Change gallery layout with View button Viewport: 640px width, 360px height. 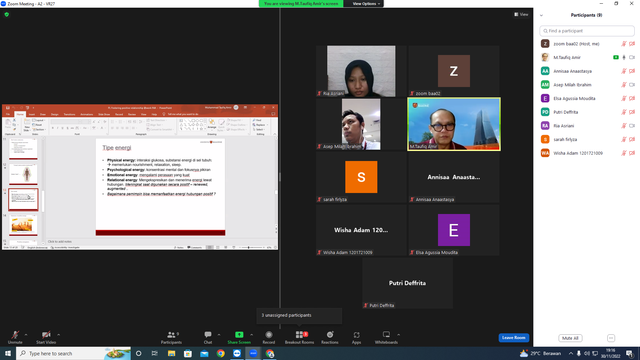(x=521, y=14)
